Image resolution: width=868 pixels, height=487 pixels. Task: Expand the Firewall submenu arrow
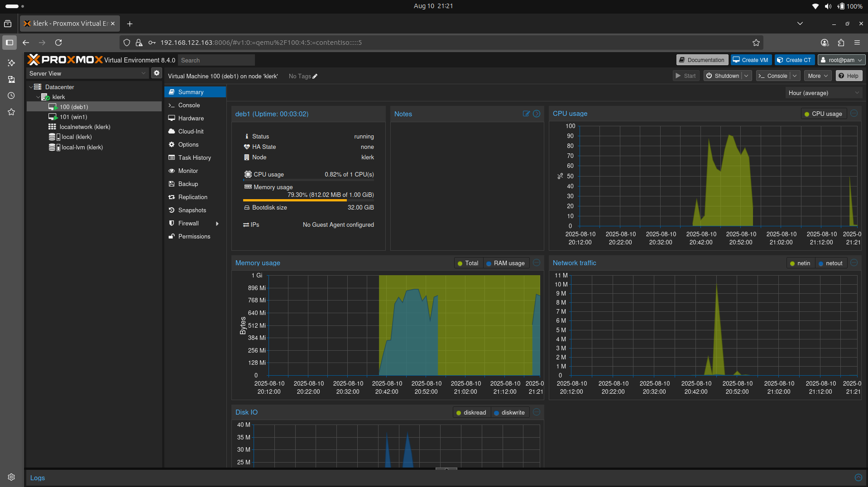(x=218, y=223)
